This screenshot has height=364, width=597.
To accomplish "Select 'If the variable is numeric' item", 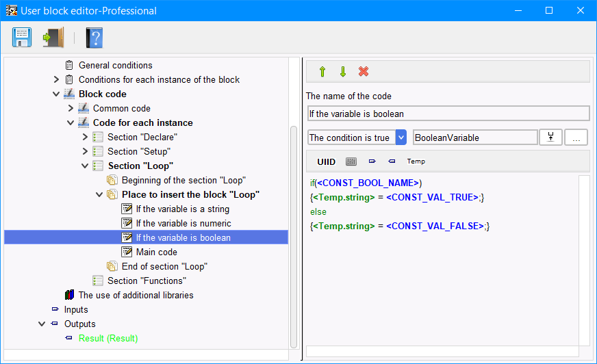I will coord(183,223).
